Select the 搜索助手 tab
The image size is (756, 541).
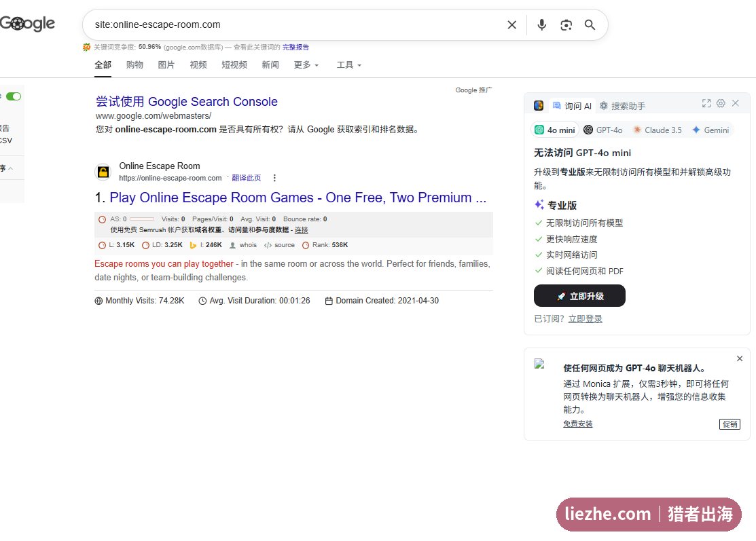point(622,106)
